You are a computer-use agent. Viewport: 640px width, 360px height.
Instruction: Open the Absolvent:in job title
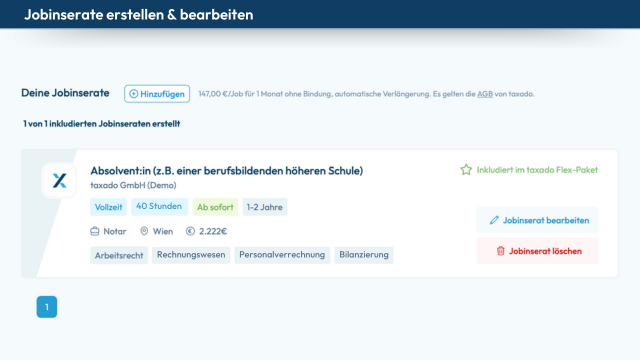point(227,171)
